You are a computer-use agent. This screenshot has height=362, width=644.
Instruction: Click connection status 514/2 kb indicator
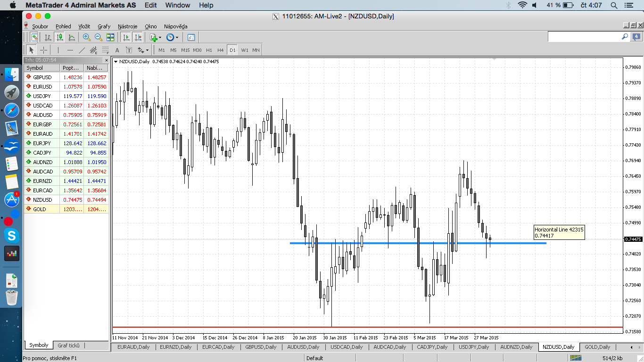(612, 358)
